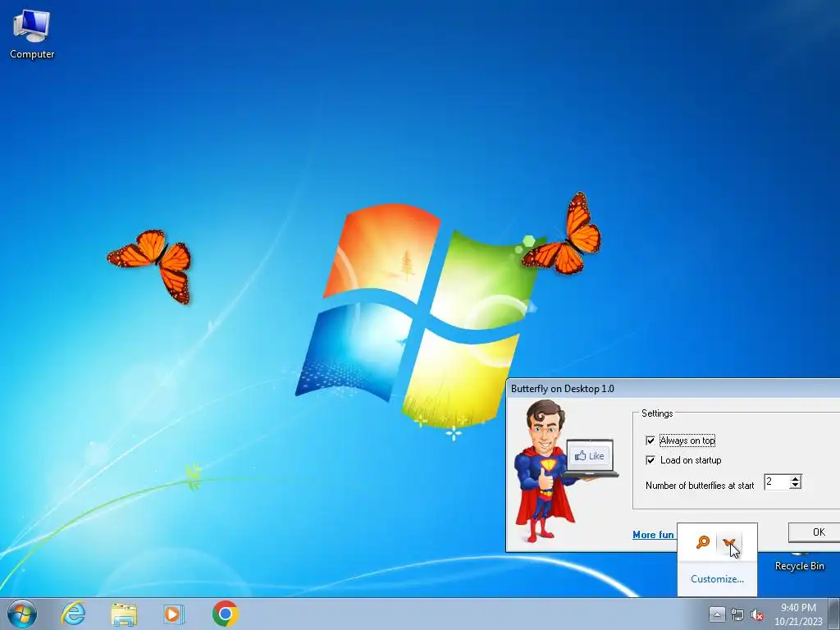Viewport: 840px width, 630px height.
Task: Open Windows Explorer from the taskbar
Action: (x=124, y=614)
